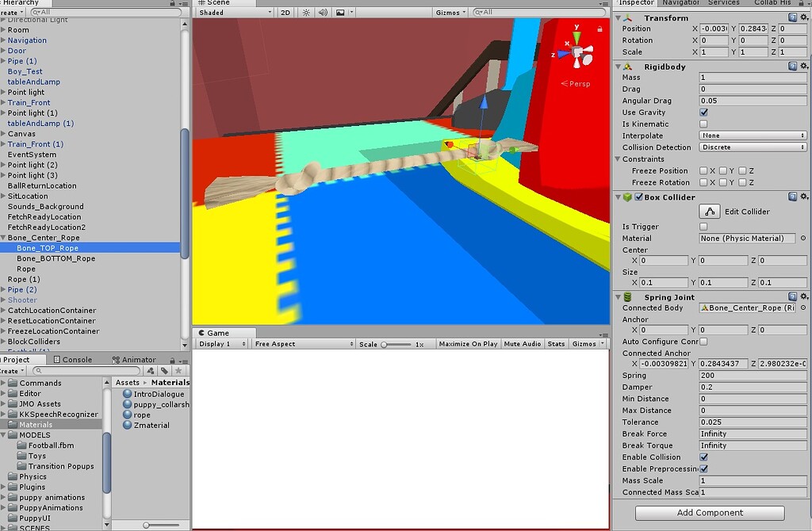Click the Transform component settings gear

pos(803,17)
